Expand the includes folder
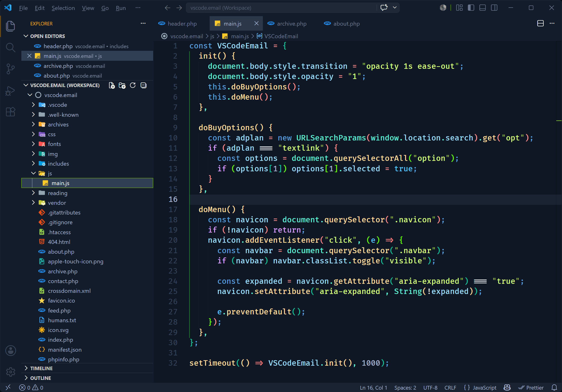Screen dimensions: 562x392 (x=33, y=164)
